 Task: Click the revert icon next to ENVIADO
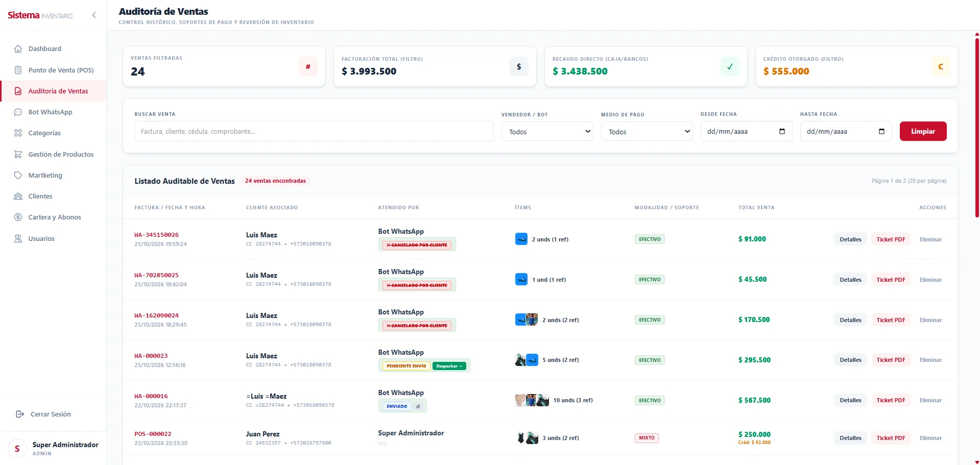[x=418, y=406]
